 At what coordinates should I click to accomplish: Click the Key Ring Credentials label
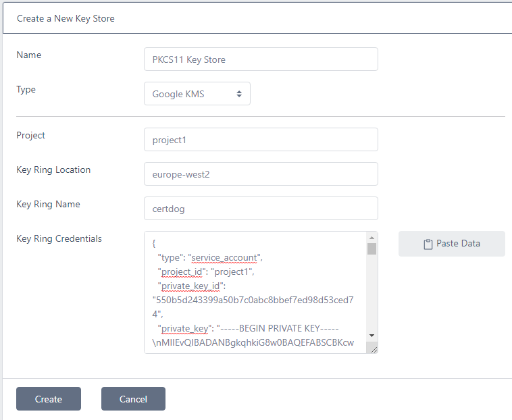(x=59, y=238)
